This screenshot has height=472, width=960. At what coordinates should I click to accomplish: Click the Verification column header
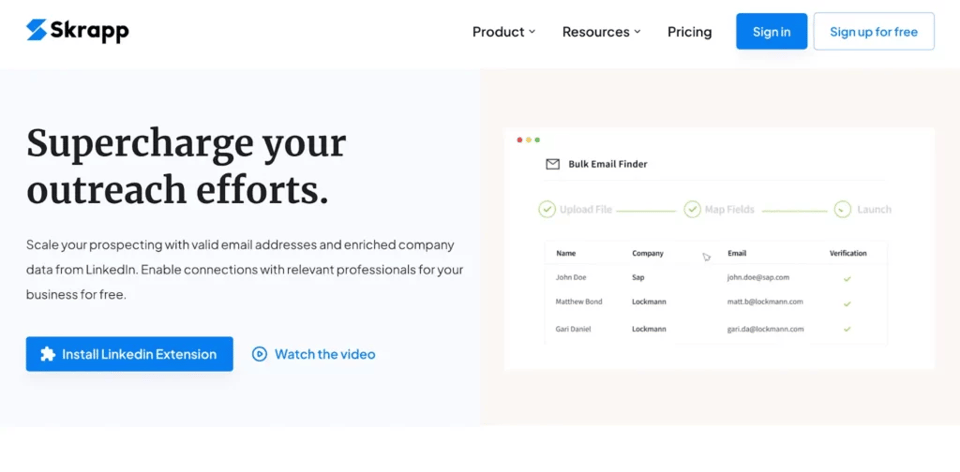848,253
